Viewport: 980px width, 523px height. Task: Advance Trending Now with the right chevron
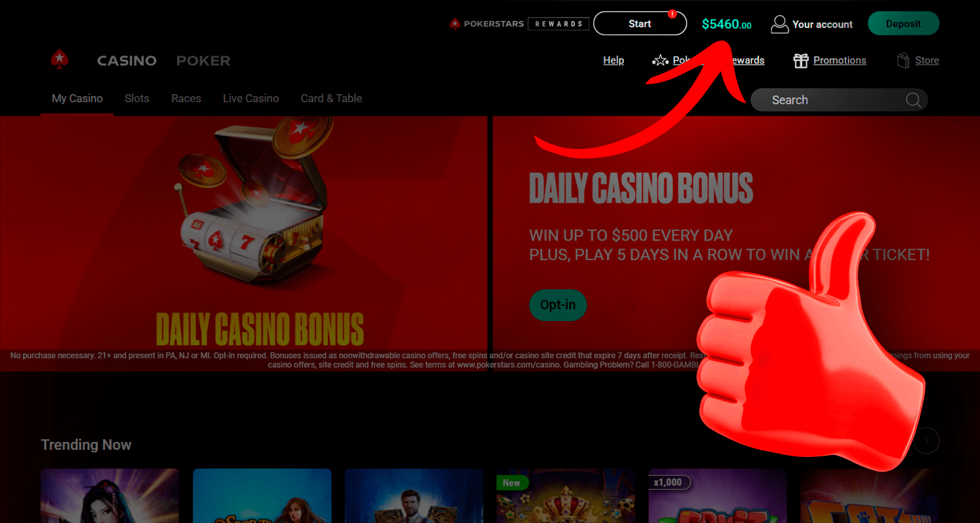[x=926, y=441]
